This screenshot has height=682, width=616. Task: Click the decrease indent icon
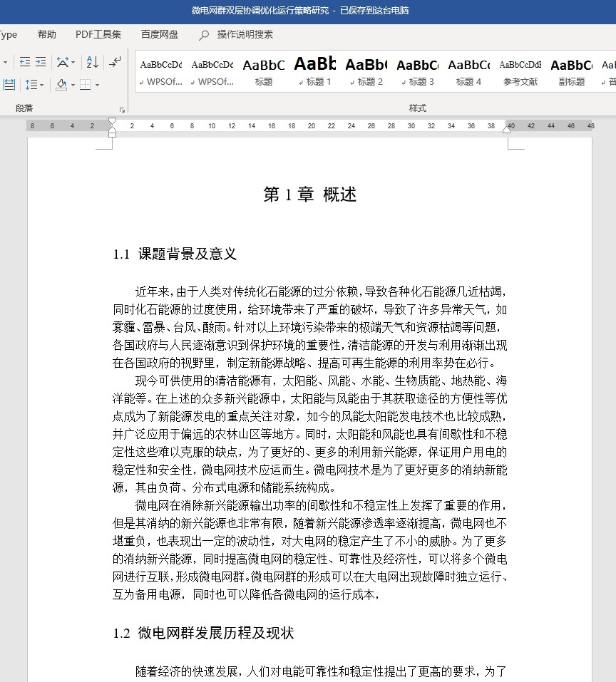(x=25, y=62)
